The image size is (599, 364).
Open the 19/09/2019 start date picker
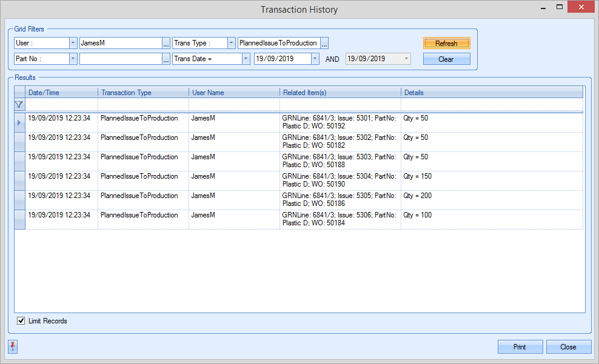pos(315,59)
